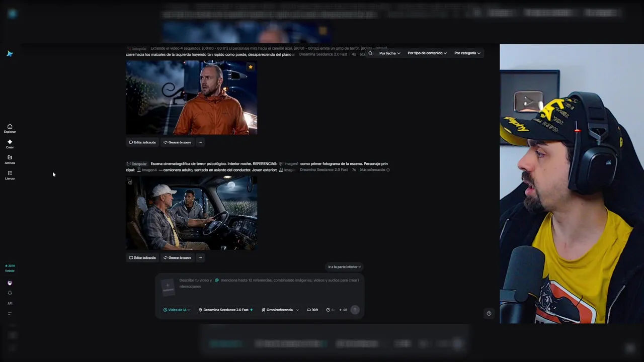The width and height of the screenshot is (644, 362).
Task: Open the orange jacket man video thumbnail
Action: click(x=191, y=98)
